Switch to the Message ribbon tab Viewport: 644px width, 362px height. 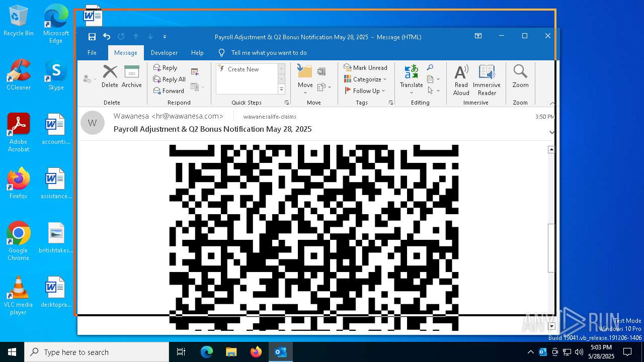click(126, 53)
